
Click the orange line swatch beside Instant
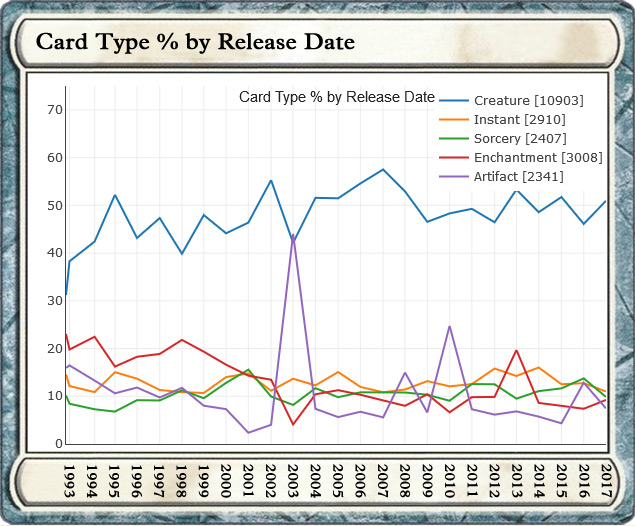[x=454, y=120]
